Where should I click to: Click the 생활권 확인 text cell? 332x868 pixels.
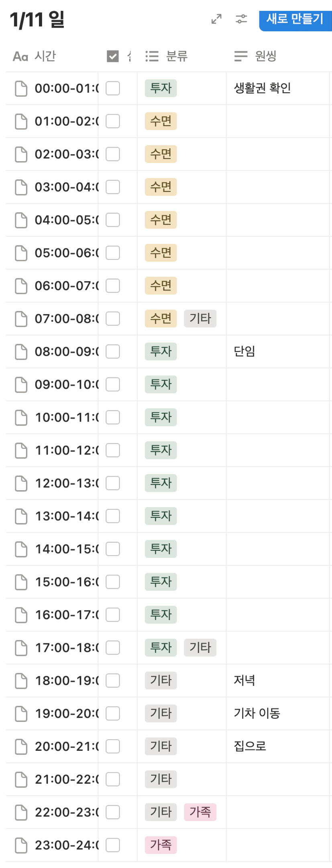262,88
